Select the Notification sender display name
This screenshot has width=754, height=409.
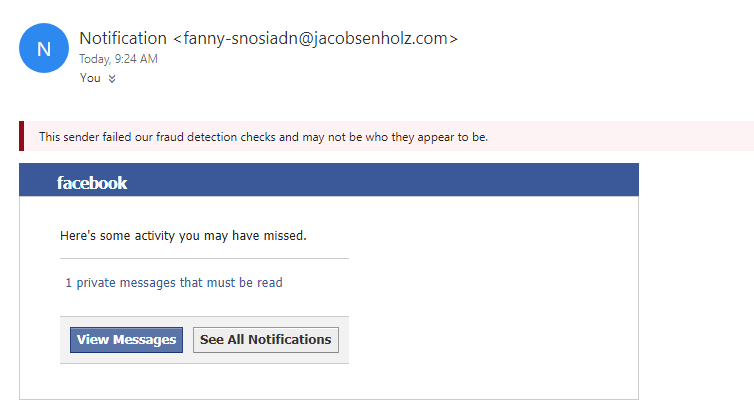point(123,38)
